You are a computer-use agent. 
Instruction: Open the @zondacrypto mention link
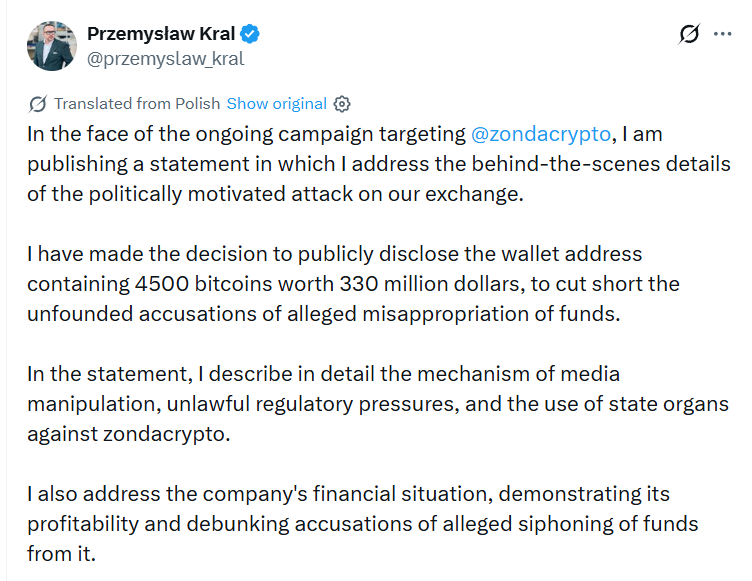point(540,134)
